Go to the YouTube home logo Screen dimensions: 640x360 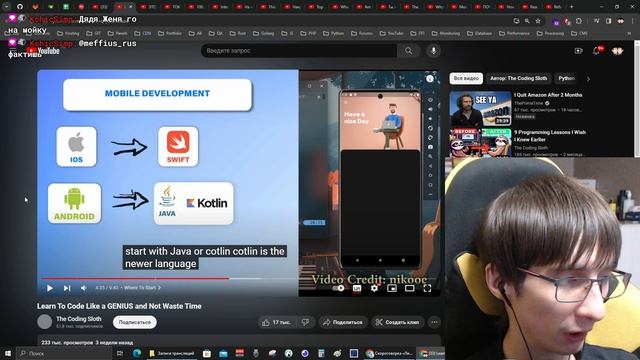tap(43, 51)
